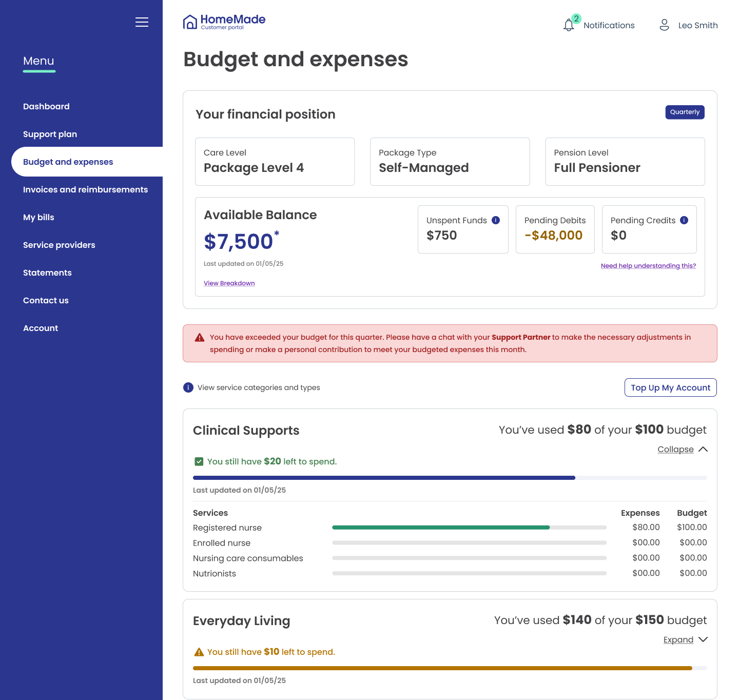The image size is (739, 700).
Task: Click the Everyday Living budget progress bar
Action: coord(450,668)
